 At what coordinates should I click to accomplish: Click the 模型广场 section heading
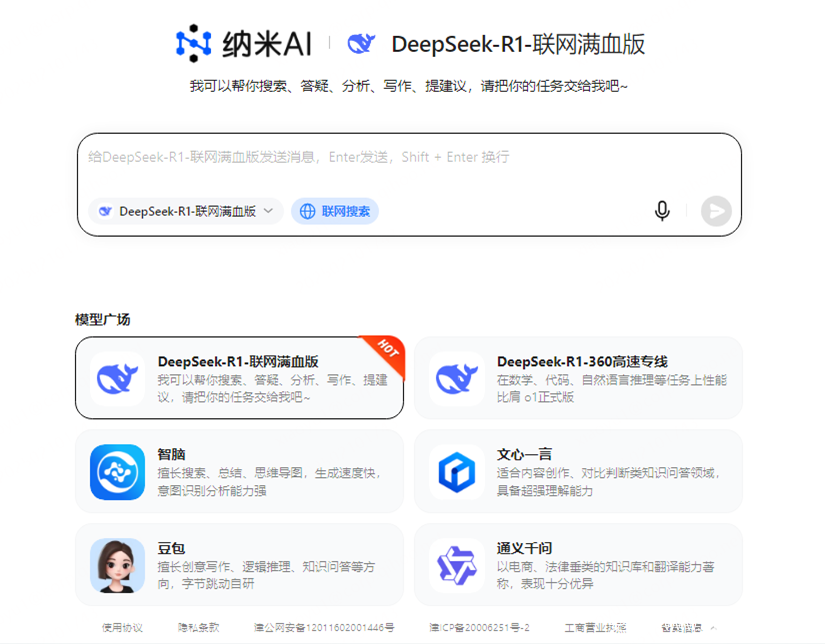tap(103, 319)
